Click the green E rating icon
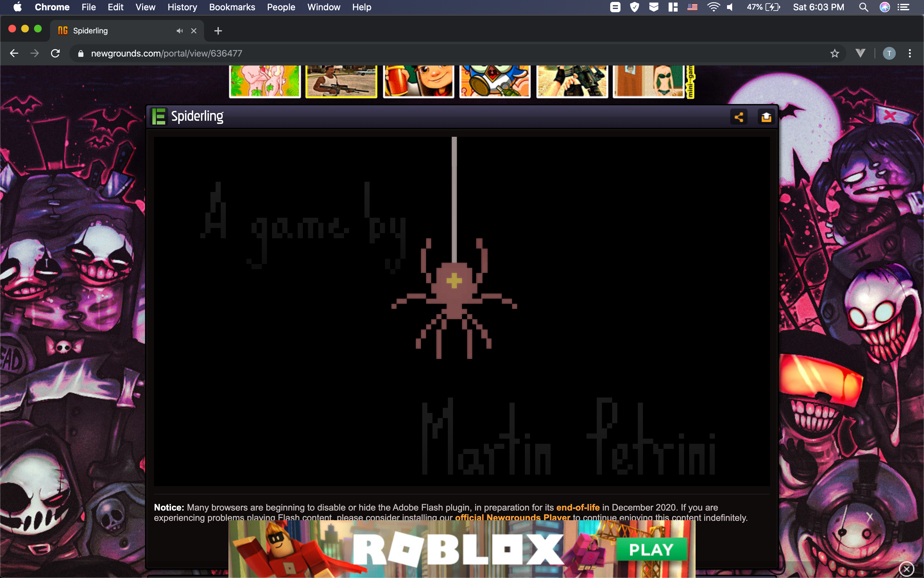This screenshot has height=578, width=924. pyautogui.click(x=158, y=117)
